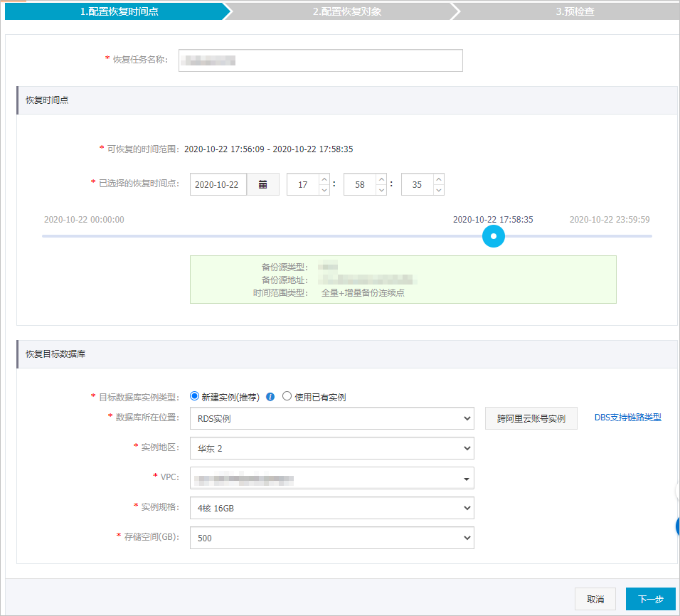Decrease the minute value with down arrow
This screenshot has height=616, width=680.
coord(381,190)
